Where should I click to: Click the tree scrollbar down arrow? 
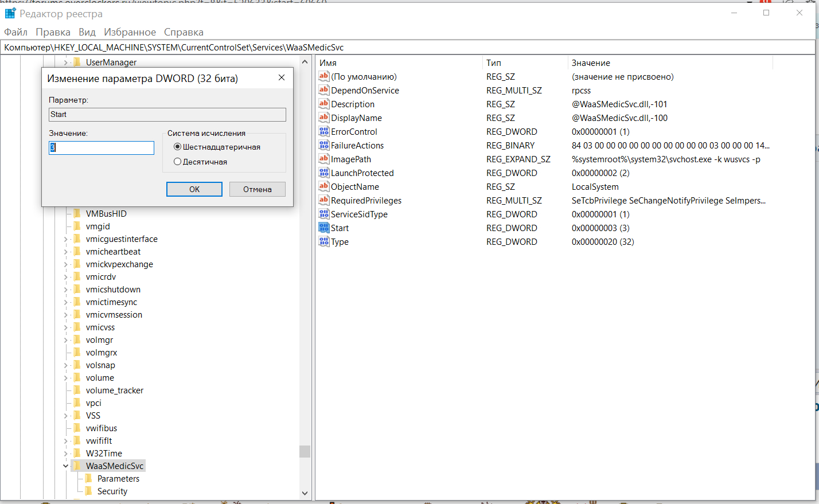click(x=305, y=493)
